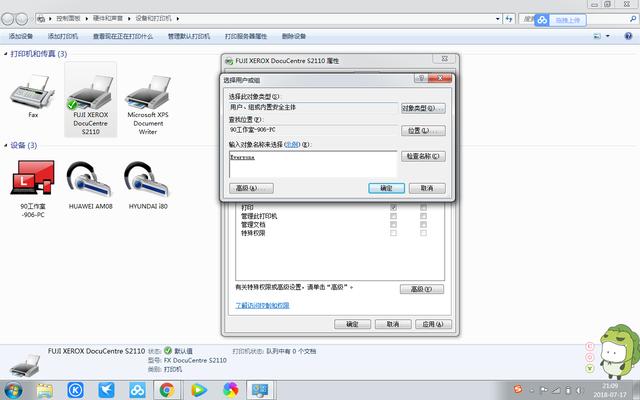Click the Back navigation arrow
The width and height of the screenshot is (640, 400).
coord(8,18)
